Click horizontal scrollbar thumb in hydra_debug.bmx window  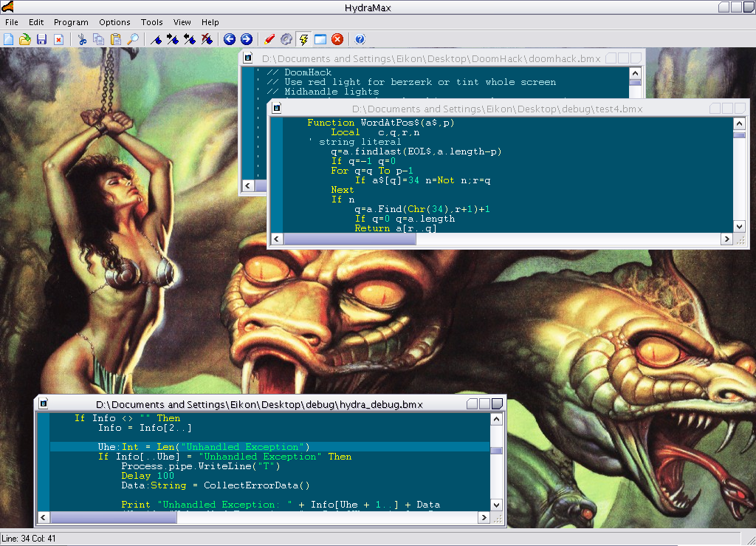[x=114, y=518]
